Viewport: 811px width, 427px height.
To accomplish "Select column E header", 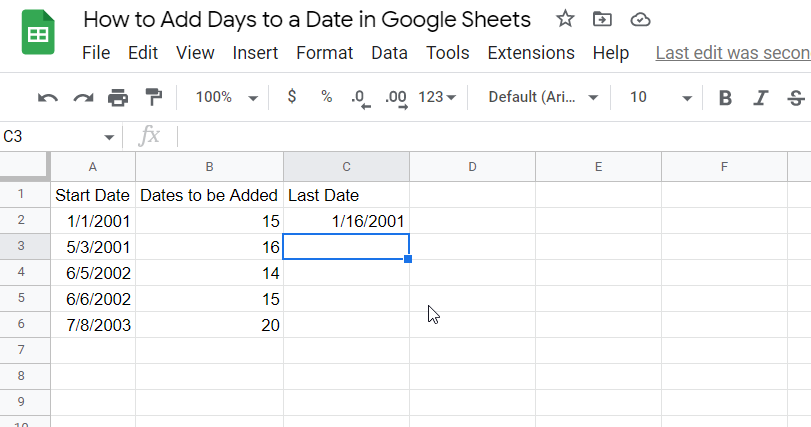I will [598, 166].
